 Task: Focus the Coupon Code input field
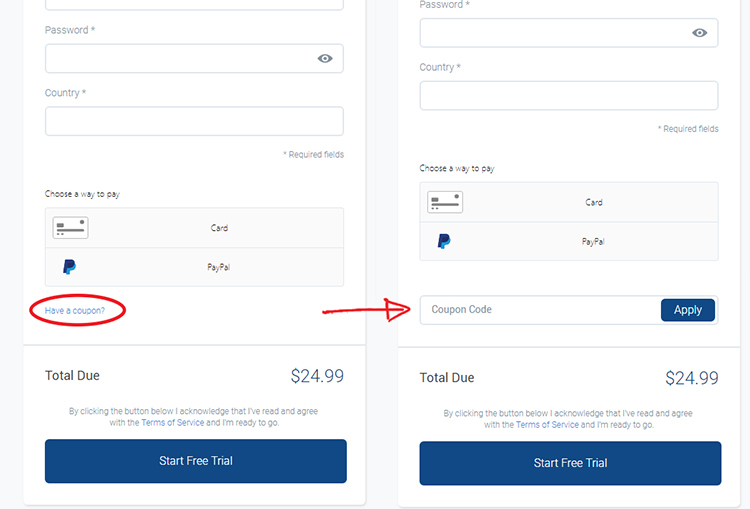pos(540,310)
